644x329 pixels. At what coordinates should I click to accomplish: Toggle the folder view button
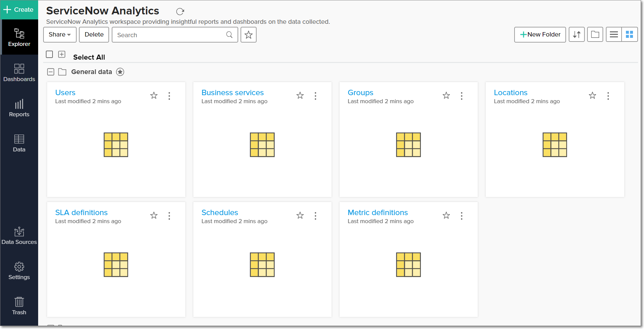coord(595,35)
